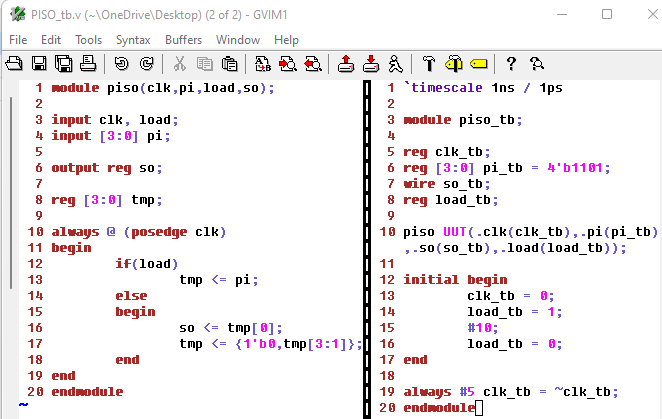Redo the change with toolbar icon

(146, 64)
